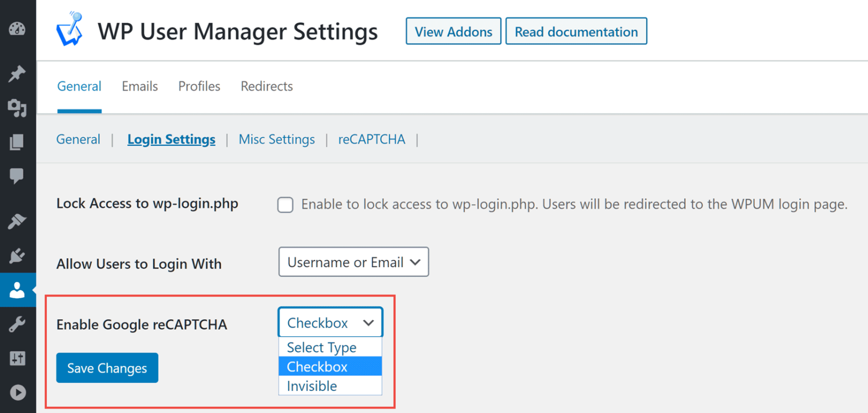Choose Invisible reCAPTCHA option
The height and width of the screenshot is (413, 868).
pyautogui.click(x=330, y=386)
